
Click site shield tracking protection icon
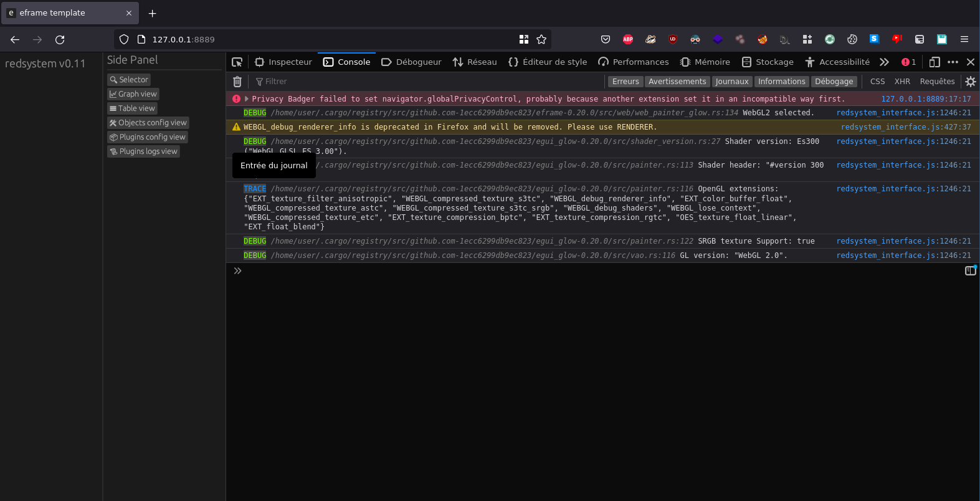point(124,39)
